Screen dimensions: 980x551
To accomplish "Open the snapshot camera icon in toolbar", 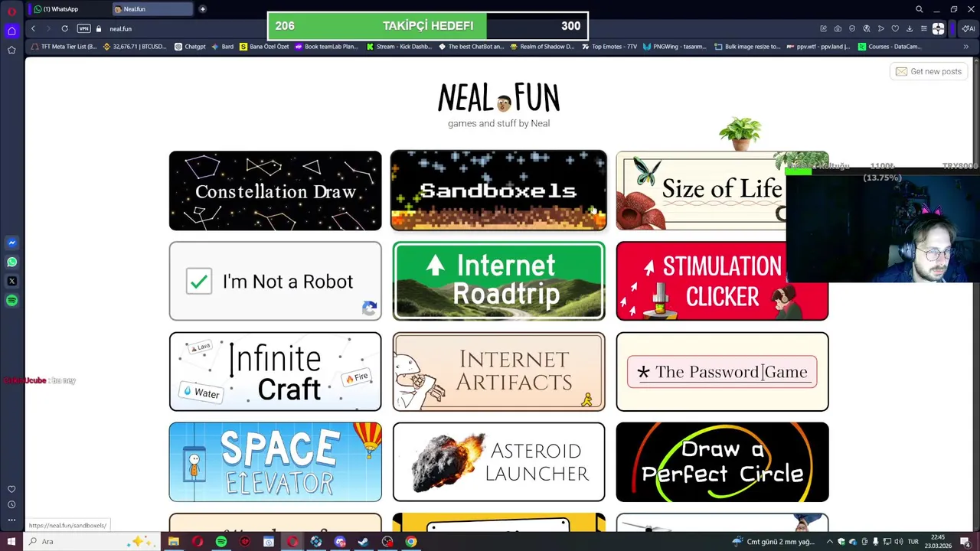I will 838,28.
